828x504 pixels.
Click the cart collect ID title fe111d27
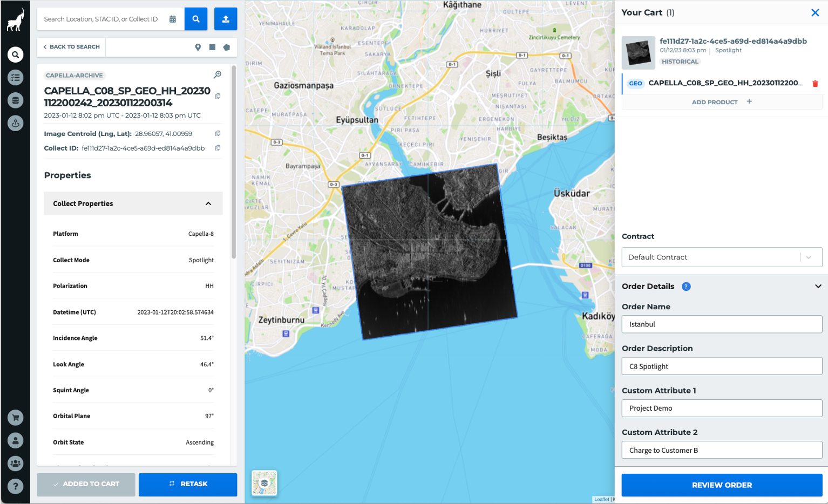click(x=733, y=41)
